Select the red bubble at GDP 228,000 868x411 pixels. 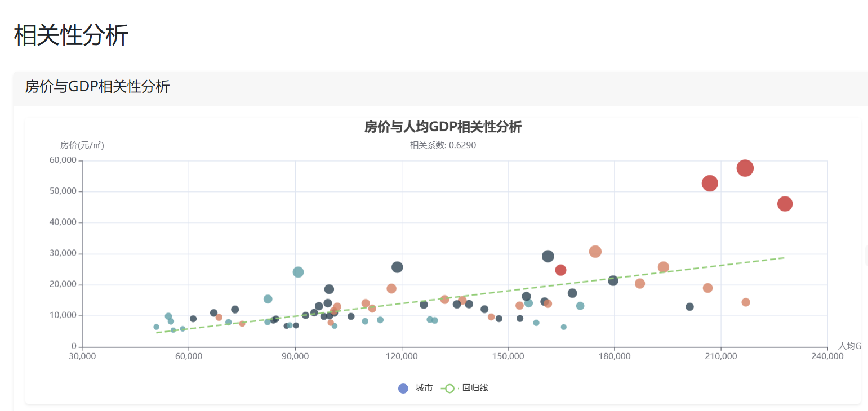click(785, 204)
